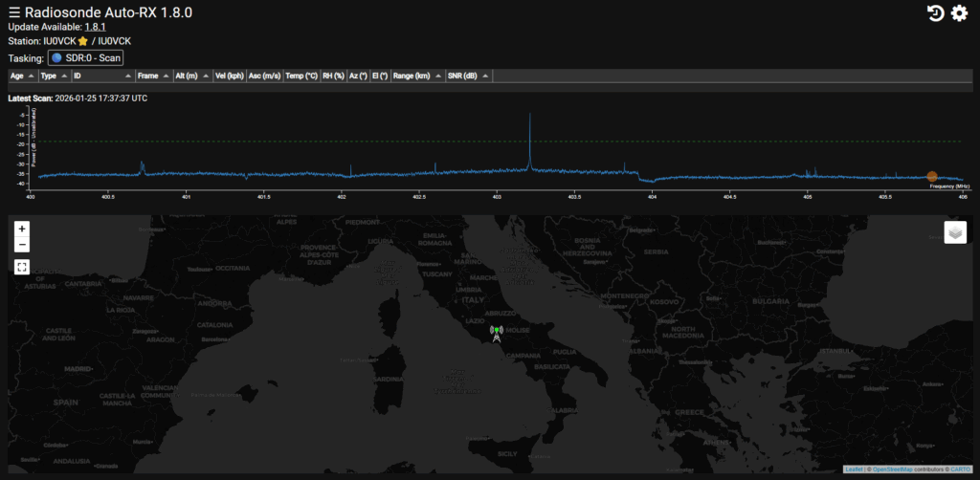980x480 pixels.
Task: Click the SICILY label on the map
Action: pyautogui.click(x=507, y=454)
